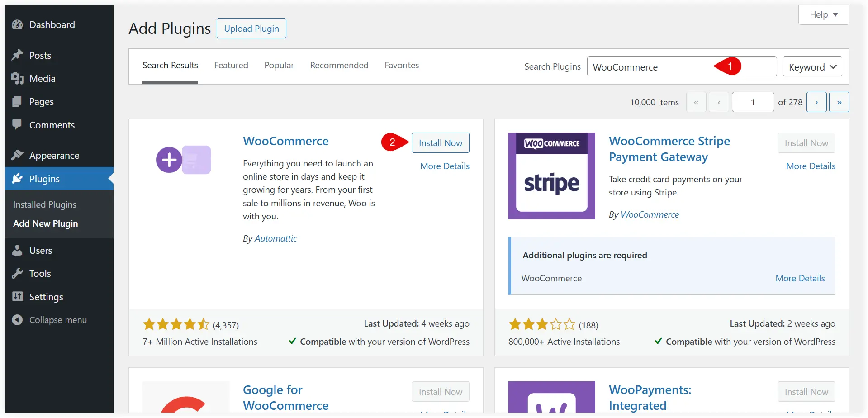Open the WooPayments: Integrated title link

click(x=650, y=398)
